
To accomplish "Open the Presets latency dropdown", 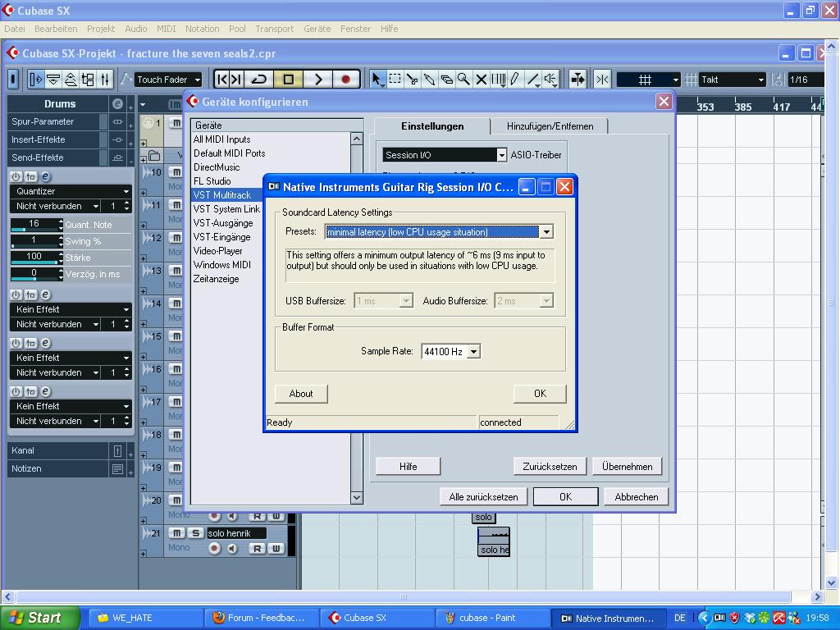I will pos(546,232).
